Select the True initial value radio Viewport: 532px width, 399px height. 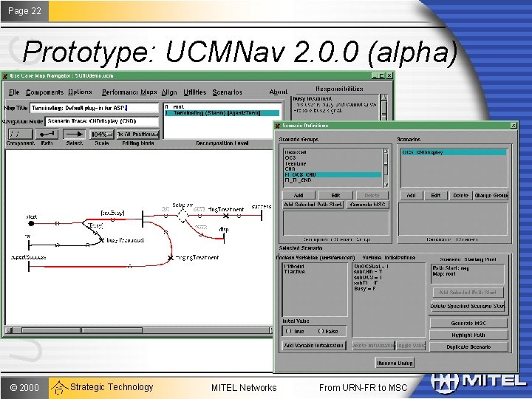(289, 331)
